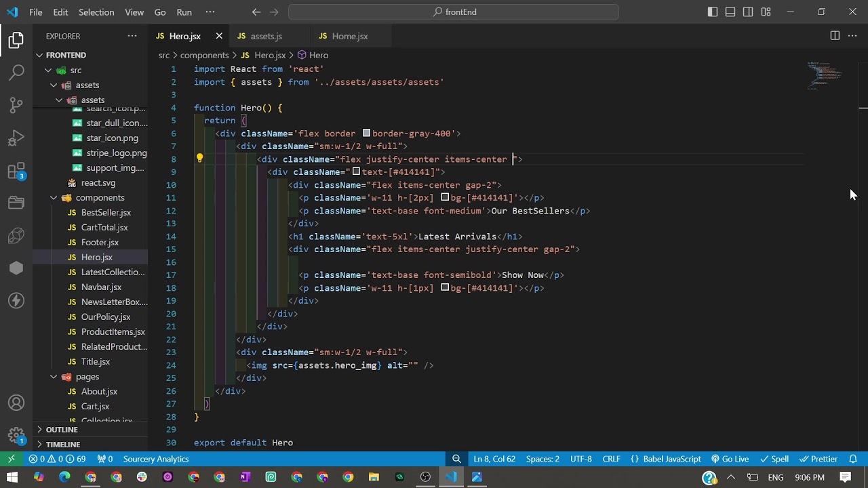Click Go Live server button
The width and height of the screenshot is (868, 488).
point(730,459)
